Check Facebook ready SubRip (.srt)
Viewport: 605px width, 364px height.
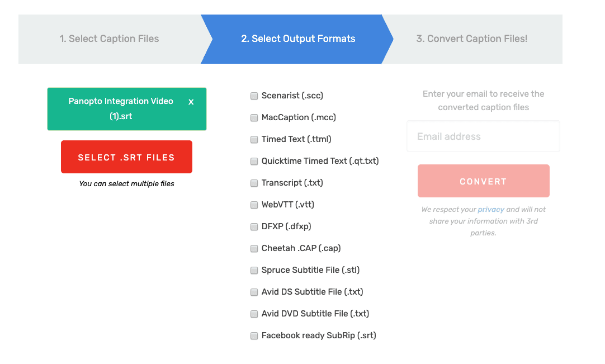[254, 336]
